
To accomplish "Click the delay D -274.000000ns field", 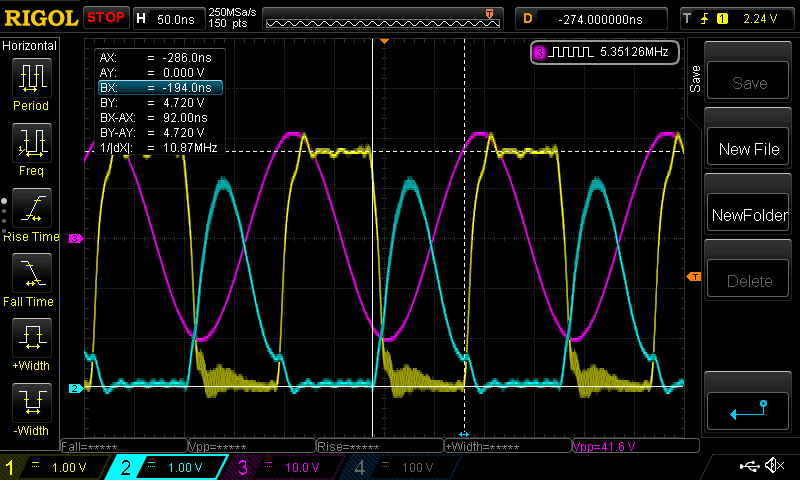I will click(592, 19).
